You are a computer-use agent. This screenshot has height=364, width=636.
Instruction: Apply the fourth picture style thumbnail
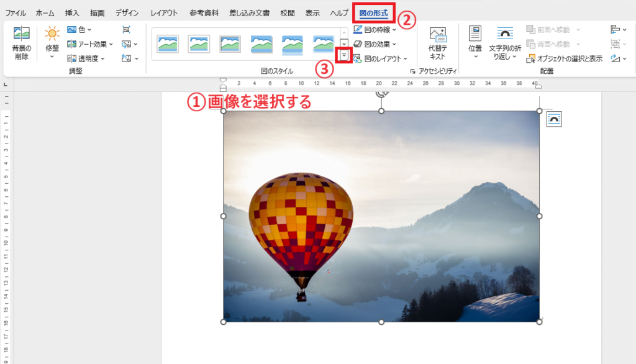pos(261,44)
